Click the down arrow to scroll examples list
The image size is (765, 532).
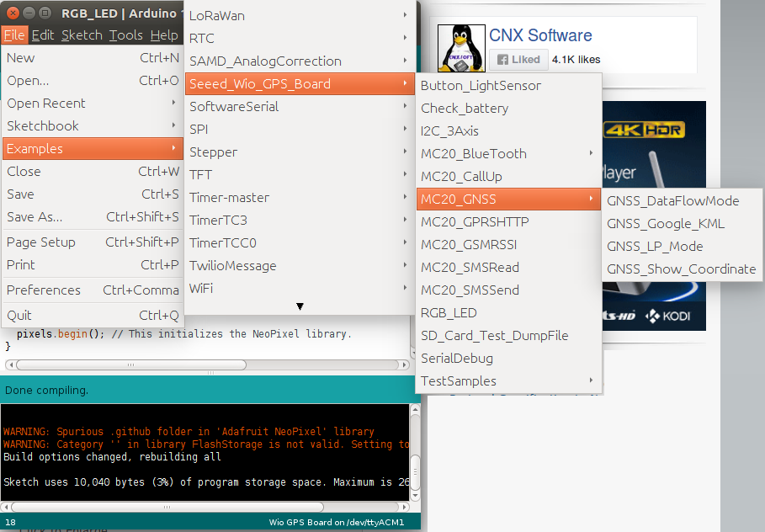click(x=300, y=306)
